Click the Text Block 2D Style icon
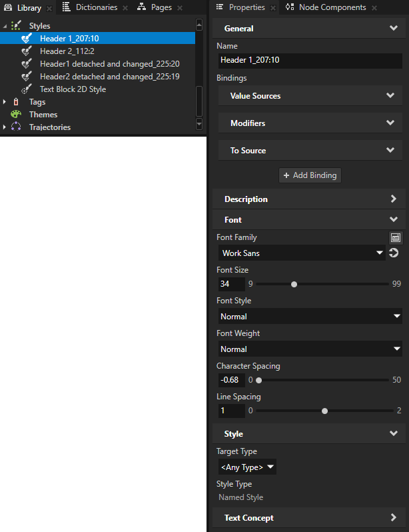Viewport: 409px width, 532px height. click(x=27, y=89)
